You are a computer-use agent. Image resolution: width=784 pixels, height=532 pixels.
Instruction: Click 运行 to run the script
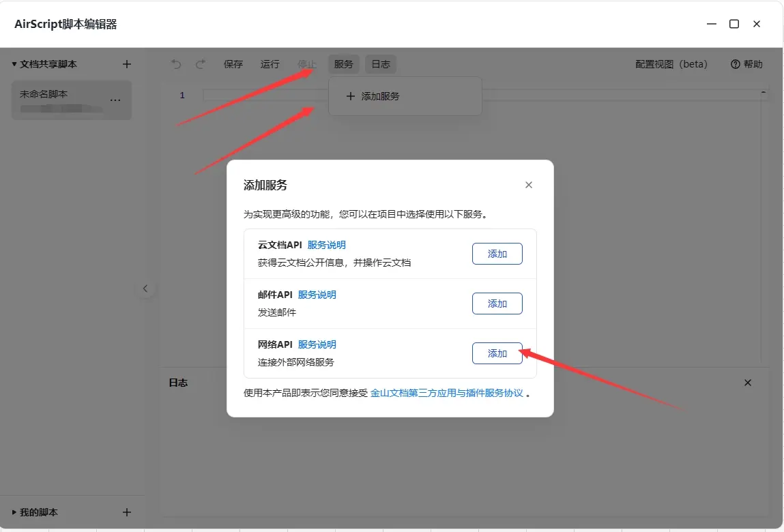(270, 64)
